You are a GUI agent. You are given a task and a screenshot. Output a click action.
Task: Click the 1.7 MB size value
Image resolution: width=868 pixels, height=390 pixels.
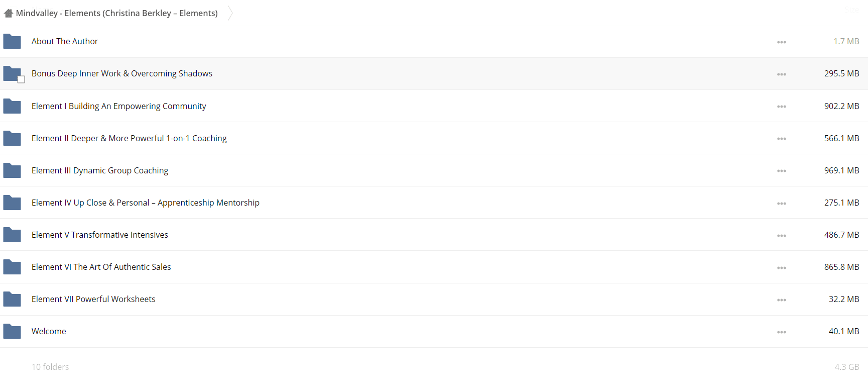click(846, 41)
